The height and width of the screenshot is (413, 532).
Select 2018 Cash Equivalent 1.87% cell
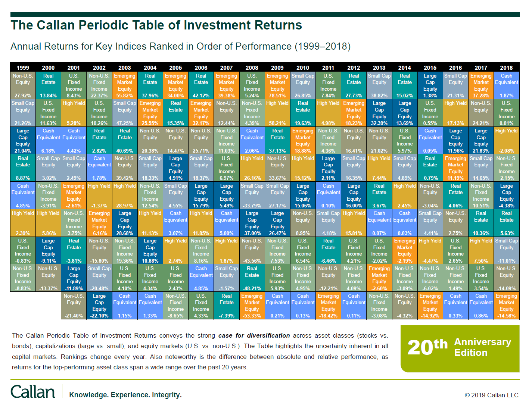click(x=507, y=85)
